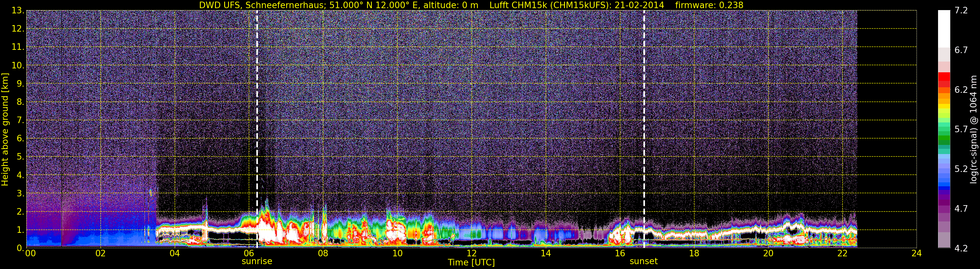Click the white dashed sunrise line in the plot
The height and width of the screenshot is (269, 980).
point(257,129)
